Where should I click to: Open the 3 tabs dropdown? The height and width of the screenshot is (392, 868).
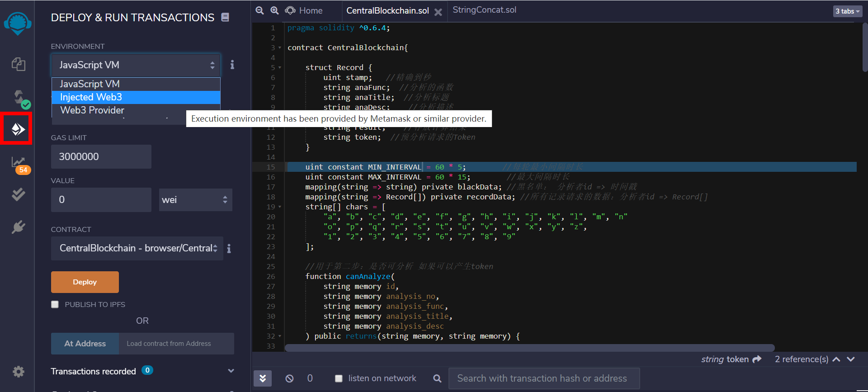pos(848,11)
